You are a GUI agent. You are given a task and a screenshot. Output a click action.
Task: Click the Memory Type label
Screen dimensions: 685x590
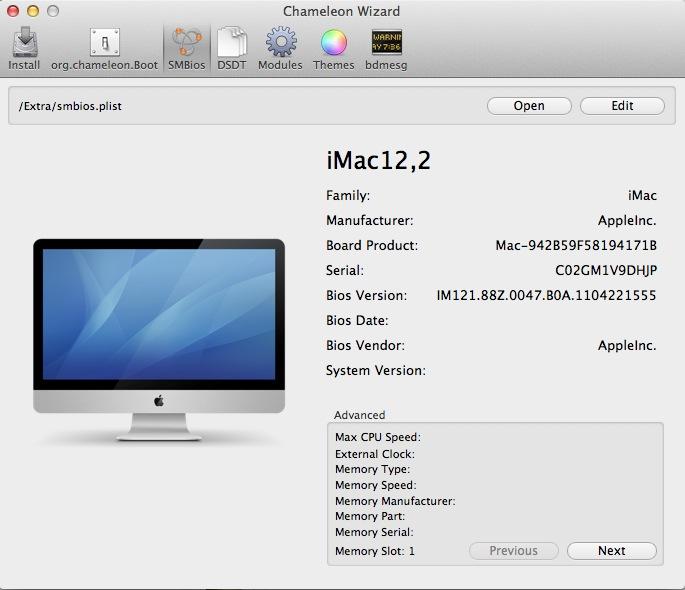[373, 469]
